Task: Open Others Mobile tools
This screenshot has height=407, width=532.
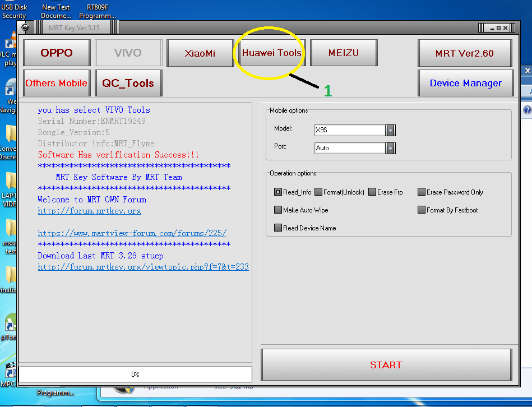Action: coord(57,83)
